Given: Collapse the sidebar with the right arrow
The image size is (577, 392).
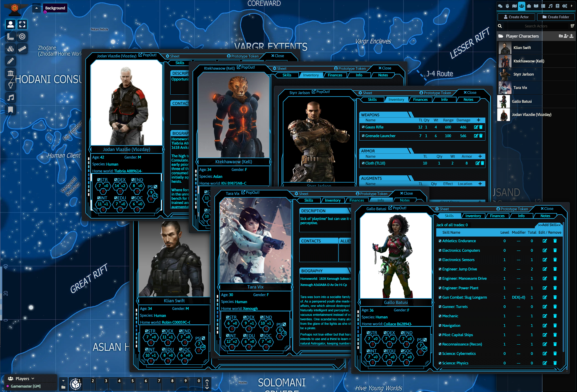Looking at the screenshot, I should pyautogui.click(x=572, y=6).
